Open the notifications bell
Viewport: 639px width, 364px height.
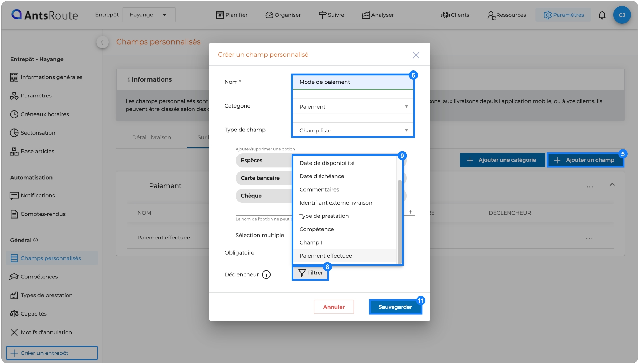coord(602,15)
